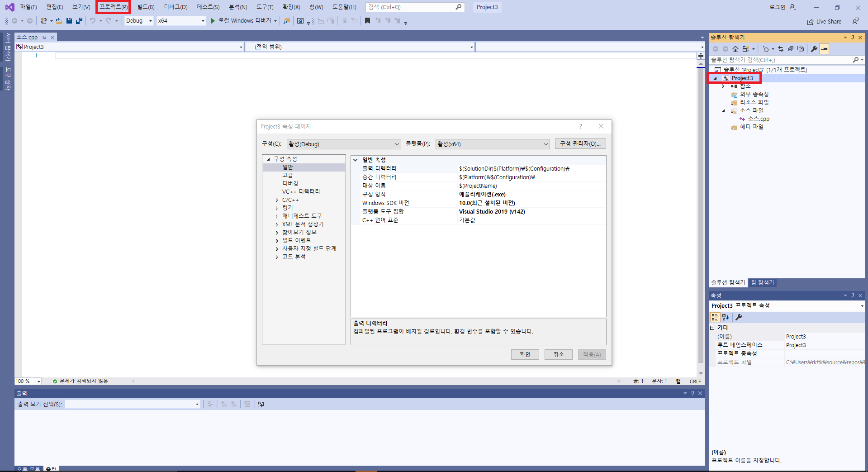
Task: Click the 구성 관리자(O)... button
Action: [x=580, y=143]
